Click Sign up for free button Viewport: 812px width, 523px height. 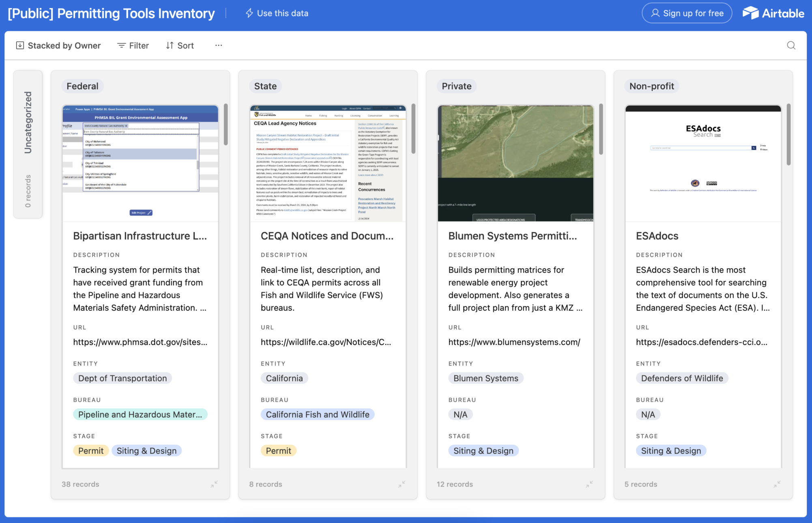click(687, 13)
